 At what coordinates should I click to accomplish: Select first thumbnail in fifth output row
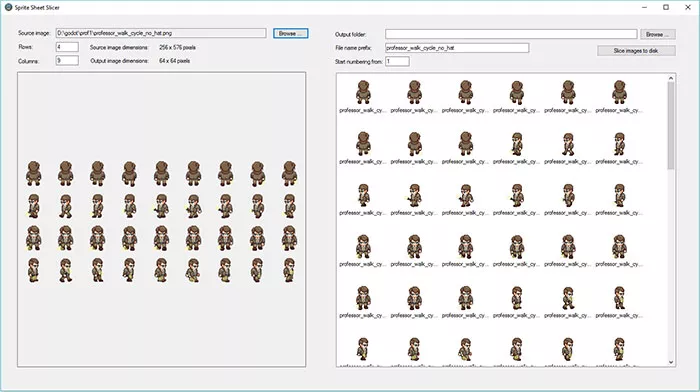[x=363, y=298]
